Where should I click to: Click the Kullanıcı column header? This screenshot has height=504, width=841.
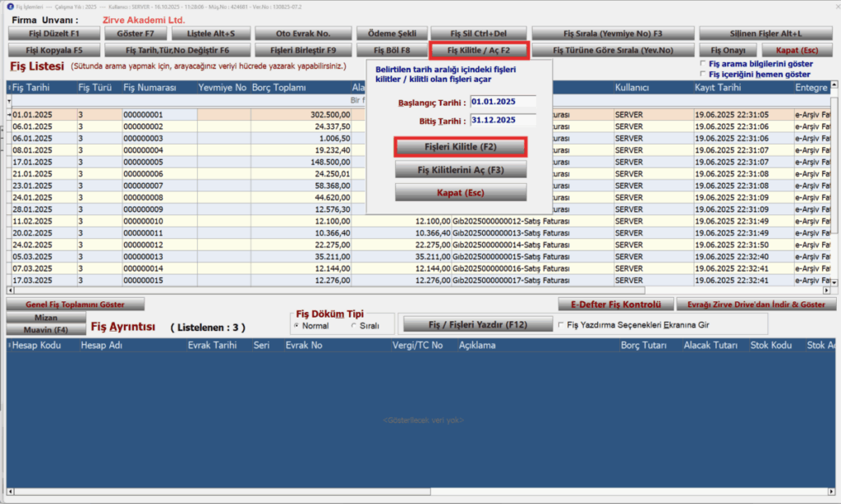pos(653,87)
